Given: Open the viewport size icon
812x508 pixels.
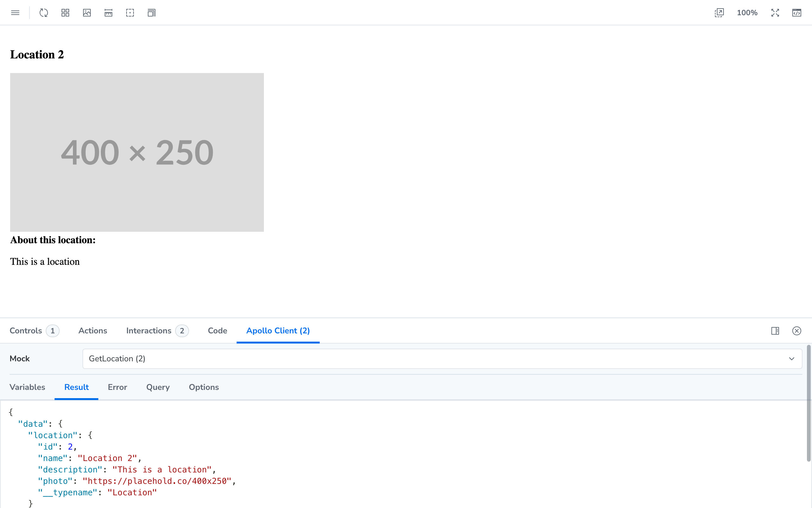Looking at the screenshot, I should (x=151, y=13).
